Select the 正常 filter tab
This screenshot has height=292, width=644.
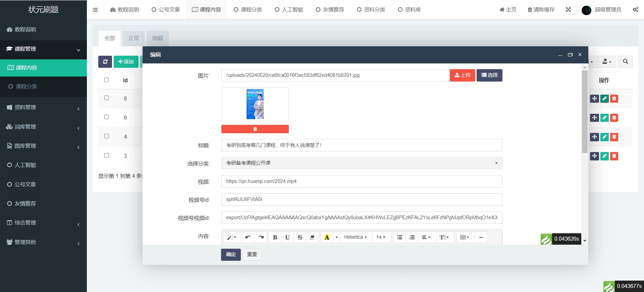133,38
